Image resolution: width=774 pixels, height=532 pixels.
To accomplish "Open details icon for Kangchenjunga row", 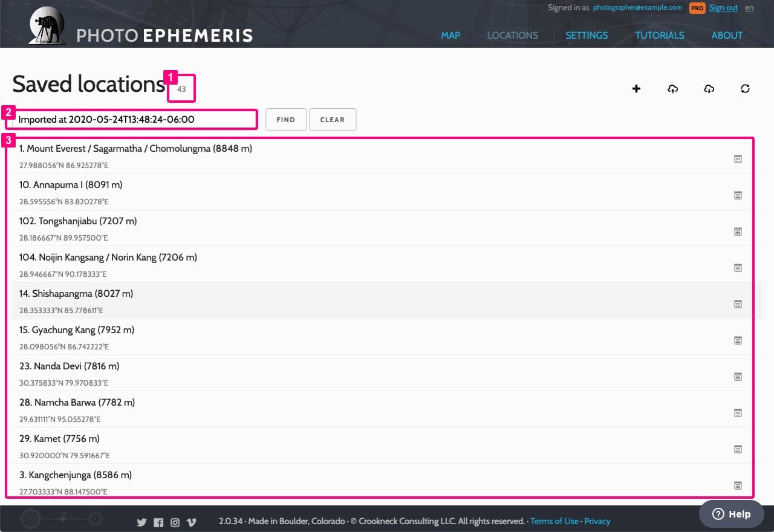I will click(x=738, y=485).
